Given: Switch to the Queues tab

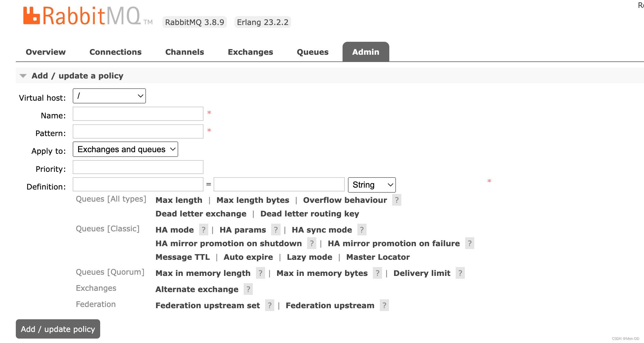Looking at the screenshot, I should pos(312,52).
